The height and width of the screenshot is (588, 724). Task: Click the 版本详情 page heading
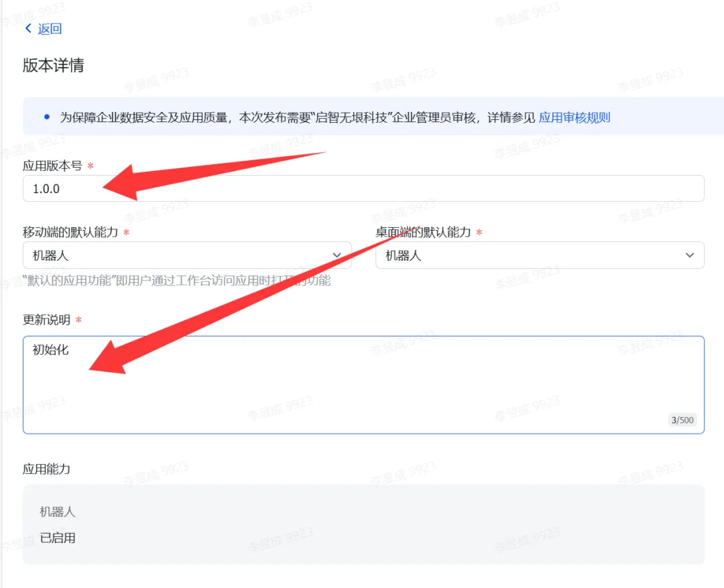click(53, 65)
